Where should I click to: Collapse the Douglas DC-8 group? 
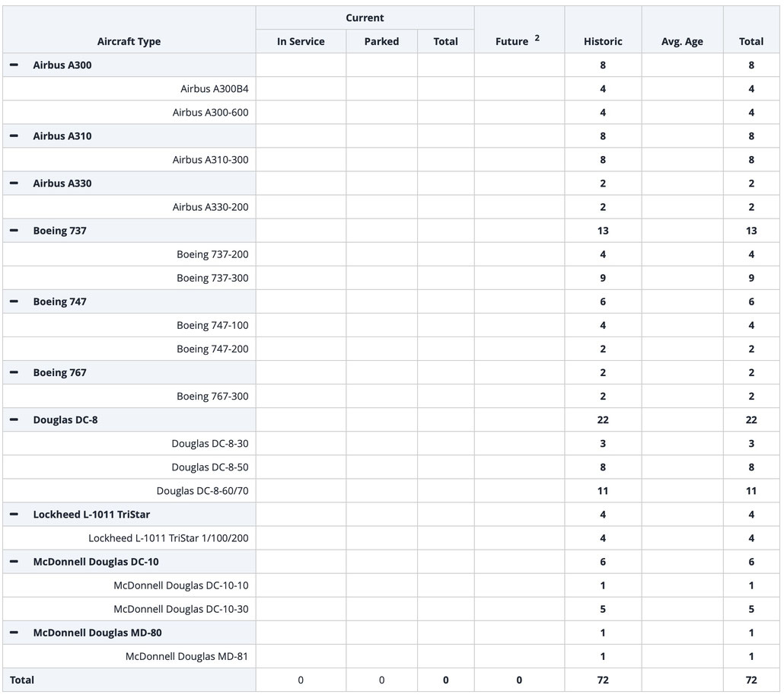(x=14, y=420)
